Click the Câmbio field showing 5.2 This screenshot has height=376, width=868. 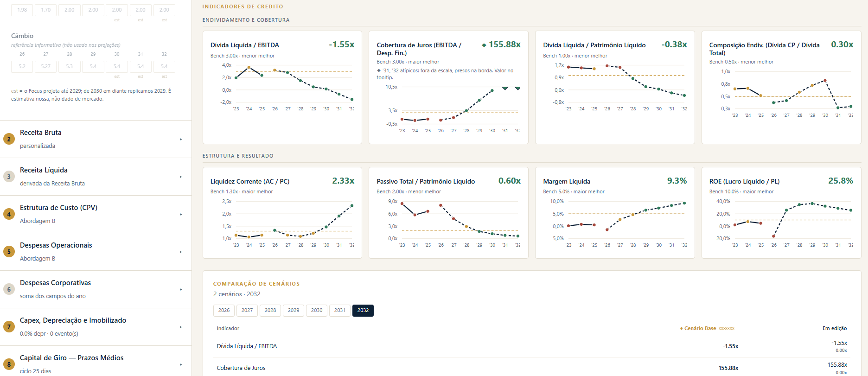pos(22,67)
